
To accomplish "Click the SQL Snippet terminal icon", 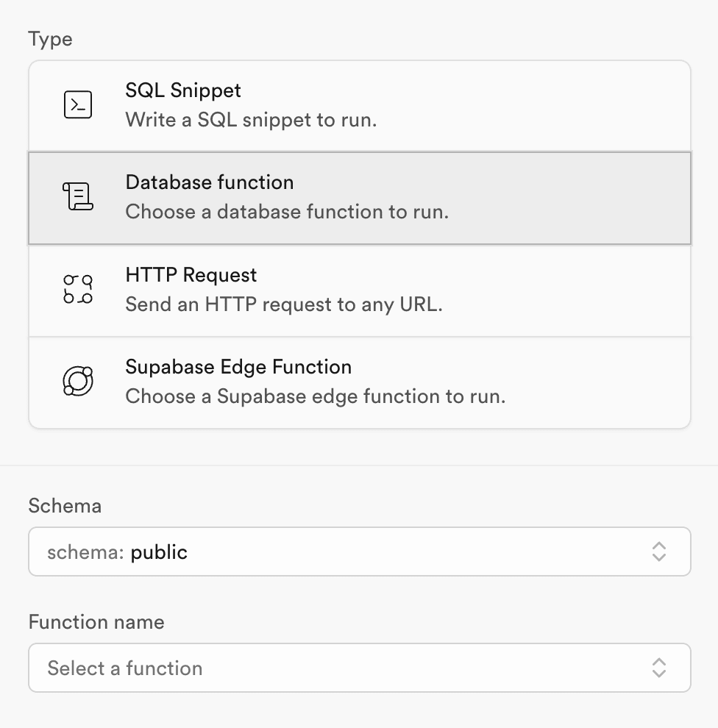I will pos(77,104).
